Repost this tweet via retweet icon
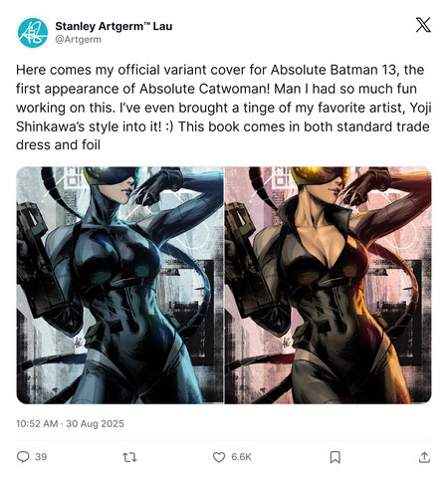 (129, 457)
